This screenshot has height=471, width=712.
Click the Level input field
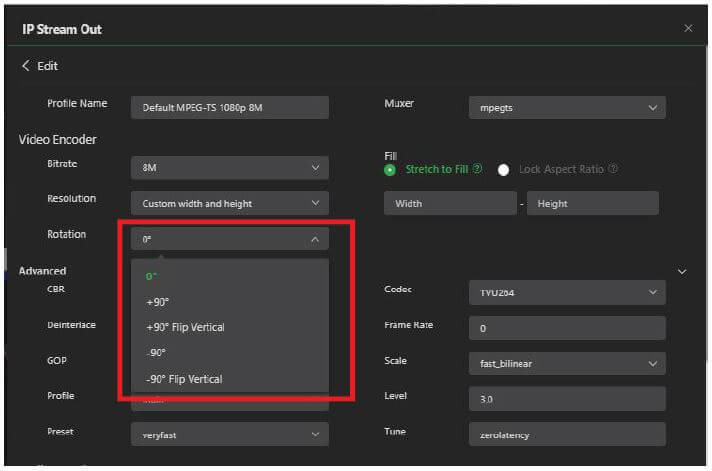pos(567,399)
